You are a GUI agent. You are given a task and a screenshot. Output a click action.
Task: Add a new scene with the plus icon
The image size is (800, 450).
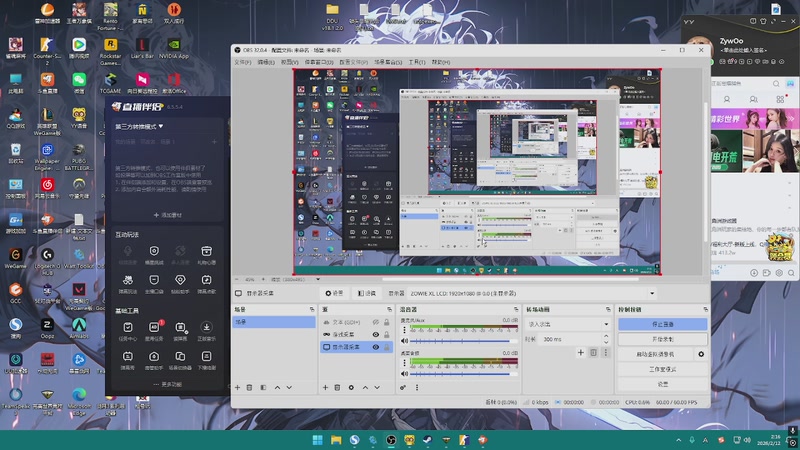237,387
